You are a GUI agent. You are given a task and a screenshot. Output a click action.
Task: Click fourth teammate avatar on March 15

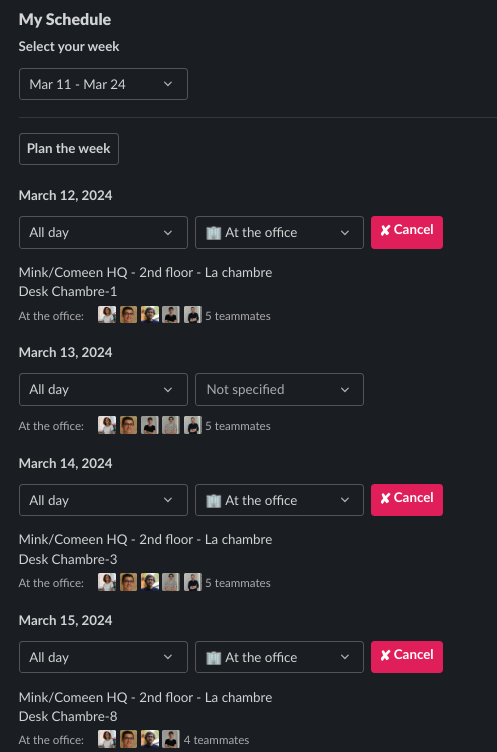click(171, 739)
